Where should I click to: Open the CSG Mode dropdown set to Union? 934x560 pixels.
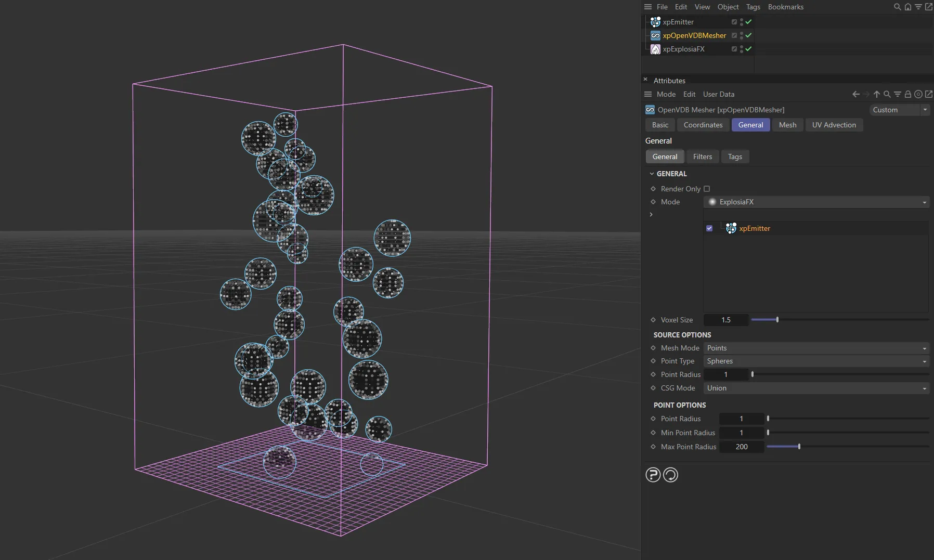(x=816, y=388)
